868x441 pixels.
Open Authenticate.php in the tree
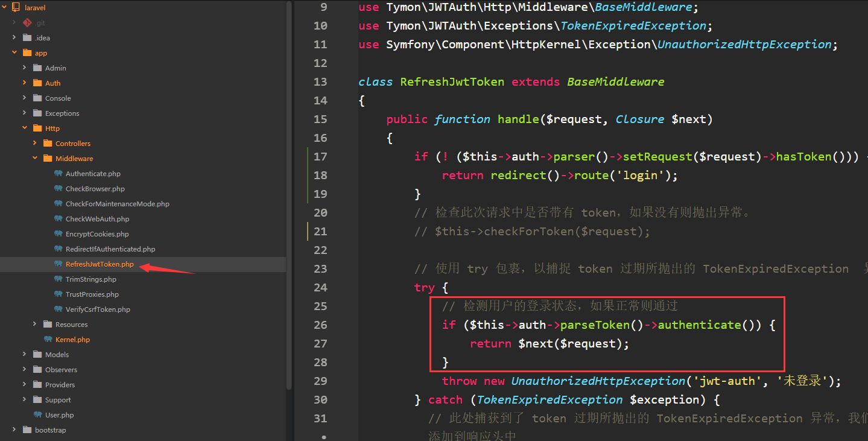coord(93,174)
